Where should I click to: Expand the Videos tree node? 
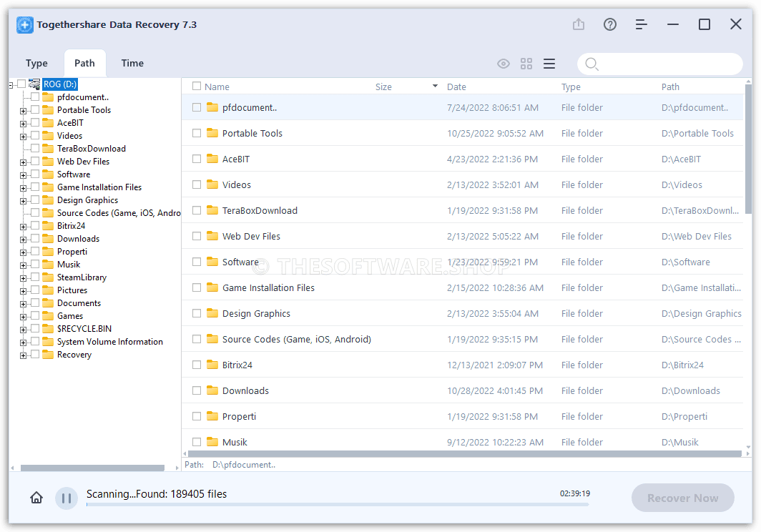click(x=23, y=137)
